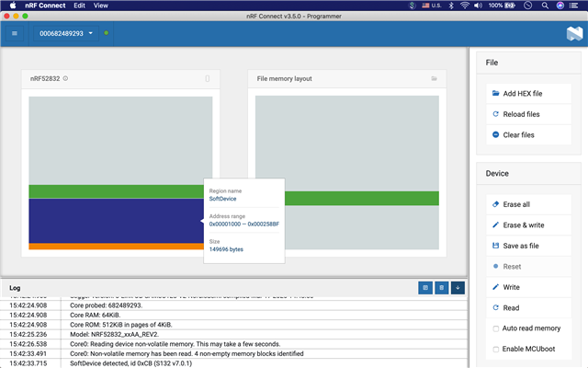Open the device selector 000682489293 dropdown

66,33
